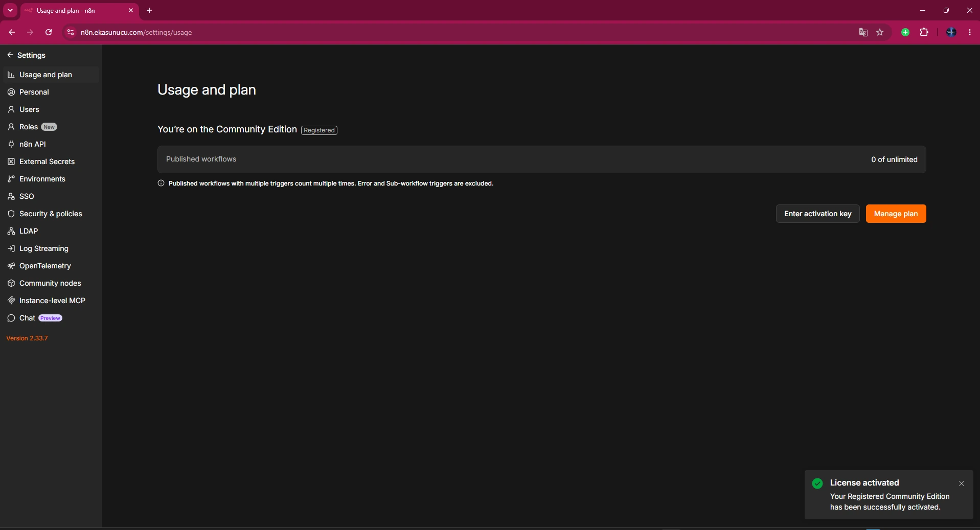Click the Usage and plan heading

pyautogui.click(x=207, y=90)
